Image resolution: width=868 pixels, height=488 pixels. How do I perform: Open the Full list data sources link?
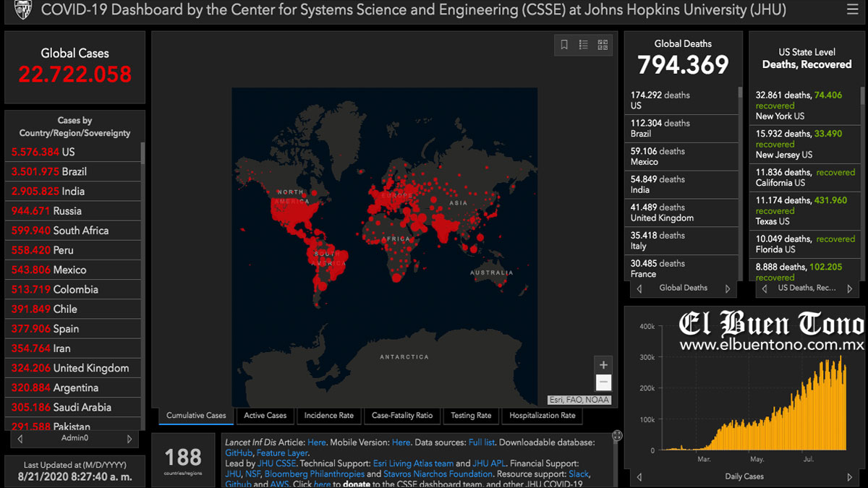482,442
